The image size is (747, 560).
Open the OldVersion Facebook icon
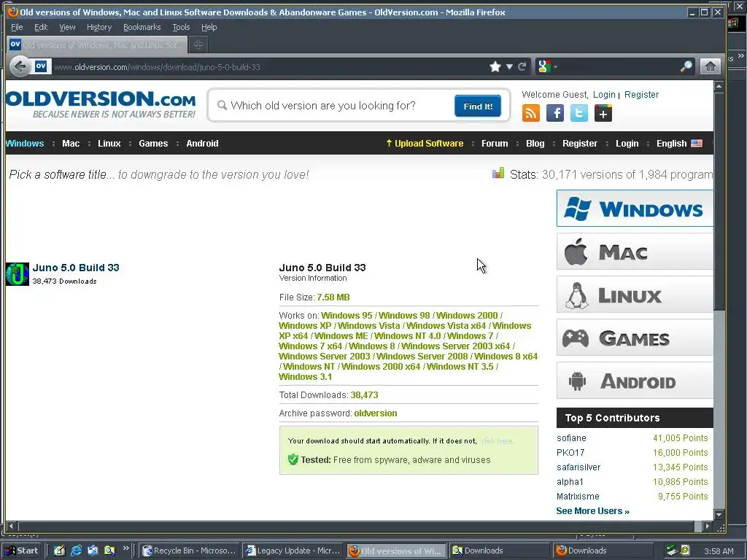[x=555, y=113]
